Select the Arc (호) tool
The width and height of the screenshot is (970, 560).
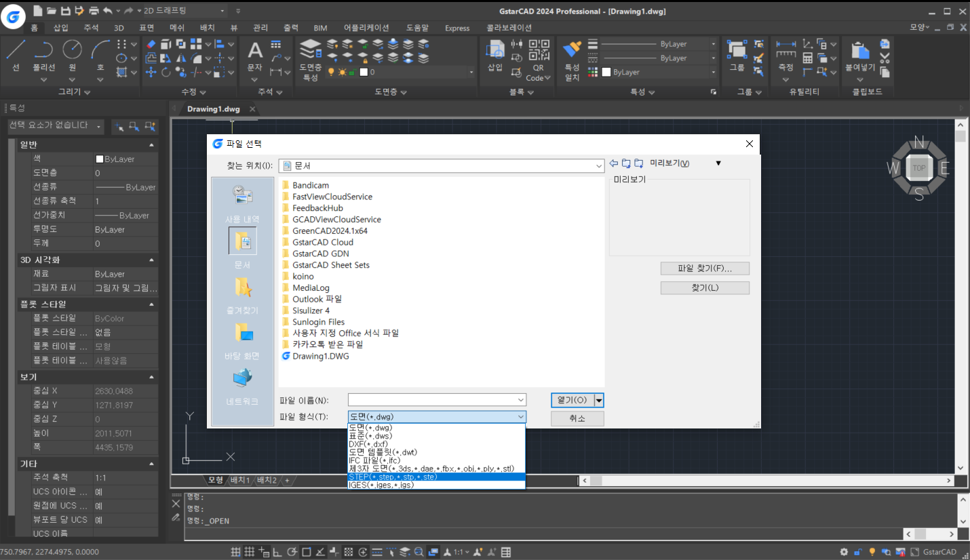(x=100, y=55)
